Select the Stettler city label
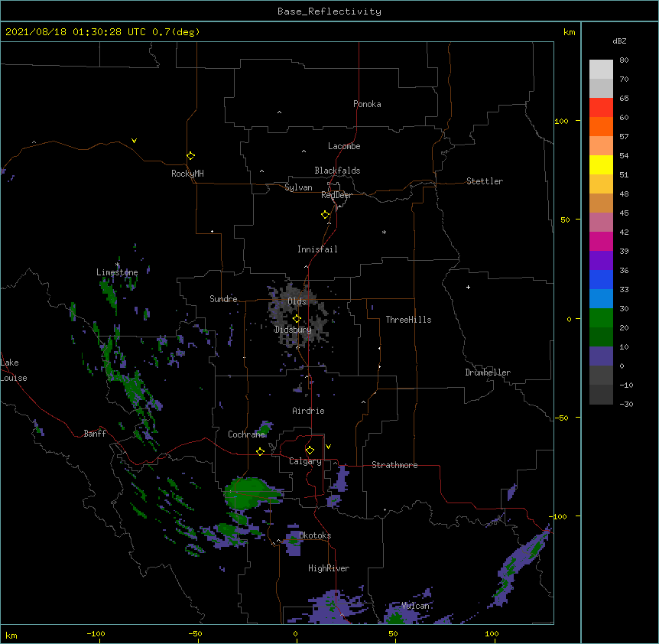The width and height of the screenshot is (659, 644). [485, 181]
